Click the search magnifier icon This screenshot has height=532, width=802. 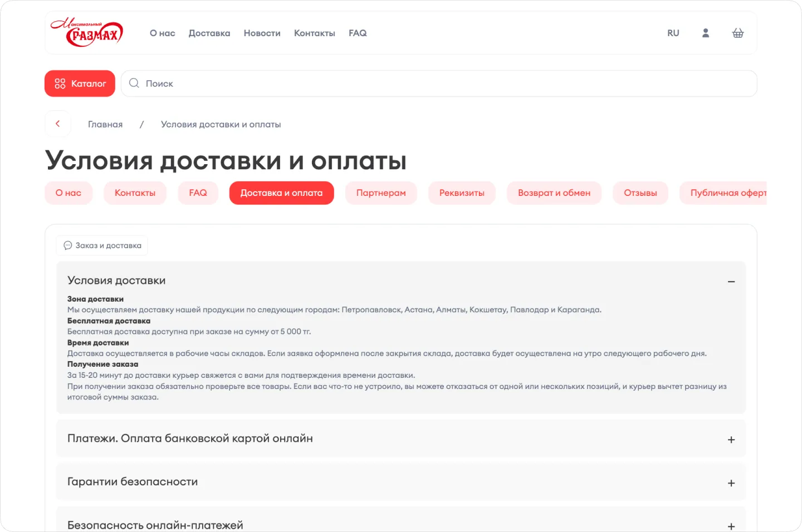click(x=133, y=83)
